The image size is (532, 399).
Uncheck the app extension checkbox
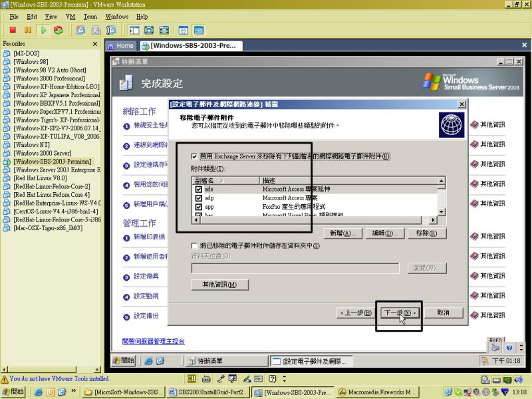(x=199, y=207)
